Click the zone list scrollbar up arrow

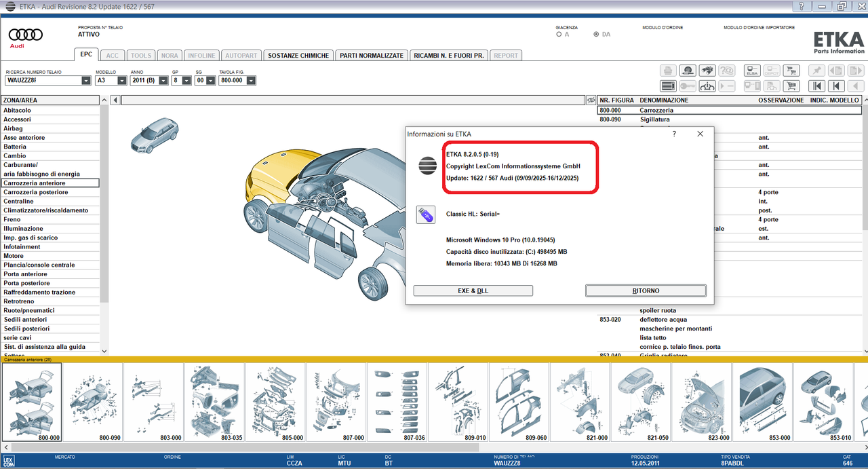[104, 100]
